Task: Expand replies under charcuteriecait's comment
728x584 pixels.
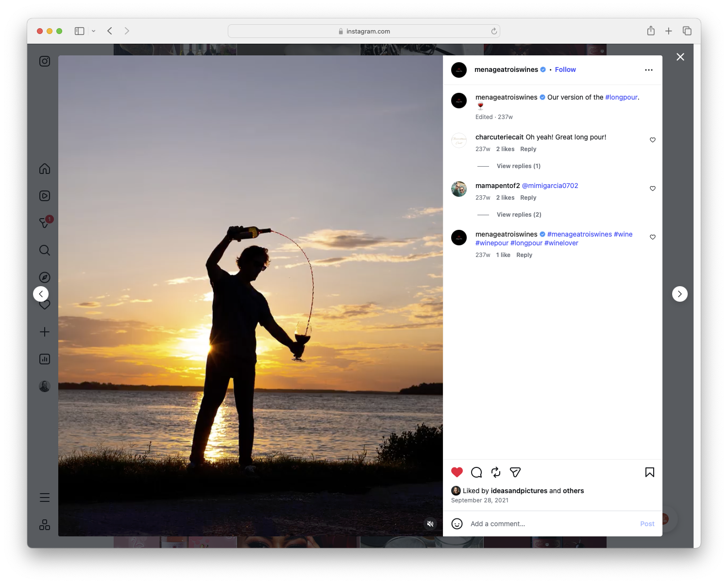Action: (518, 166)
